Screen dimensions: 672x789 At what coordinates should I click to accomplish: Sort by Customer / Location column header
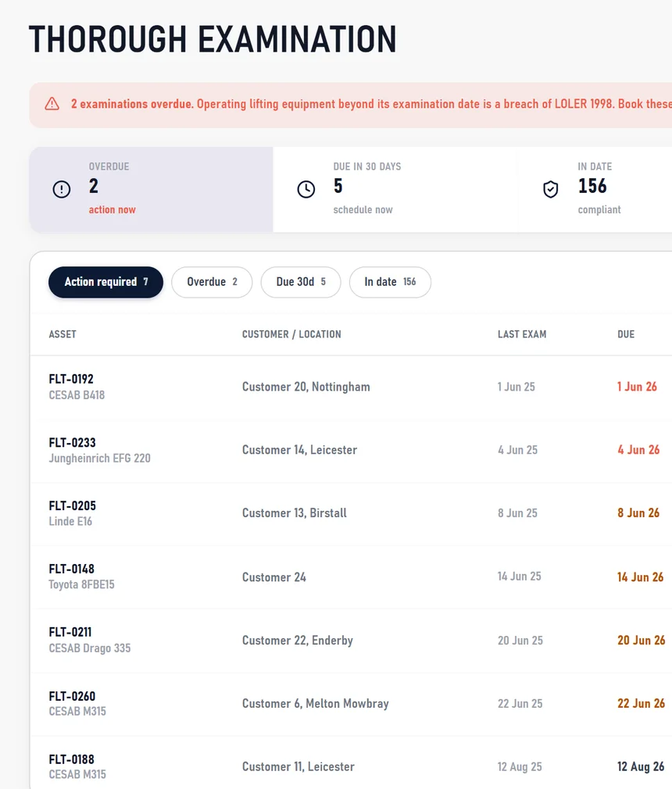(x=291, y=334)
